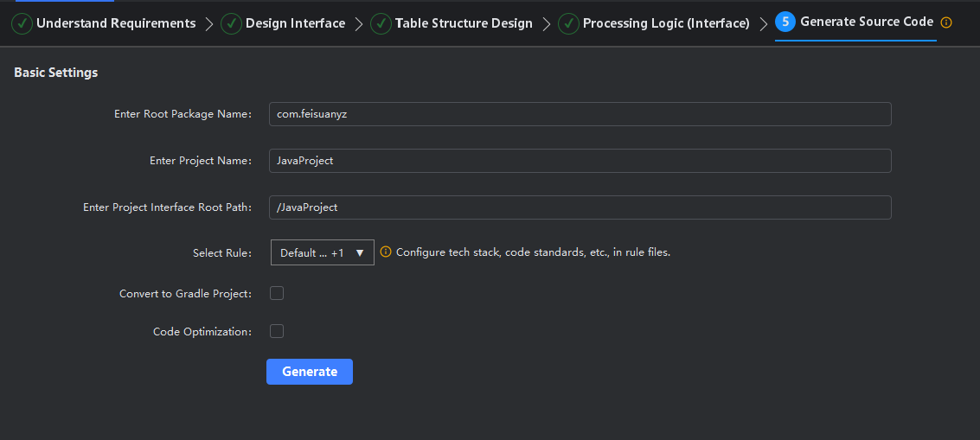This screenshot has width=980, height=440.
Task: Click the Project Interface Root Path field
Action: (580, 207)
